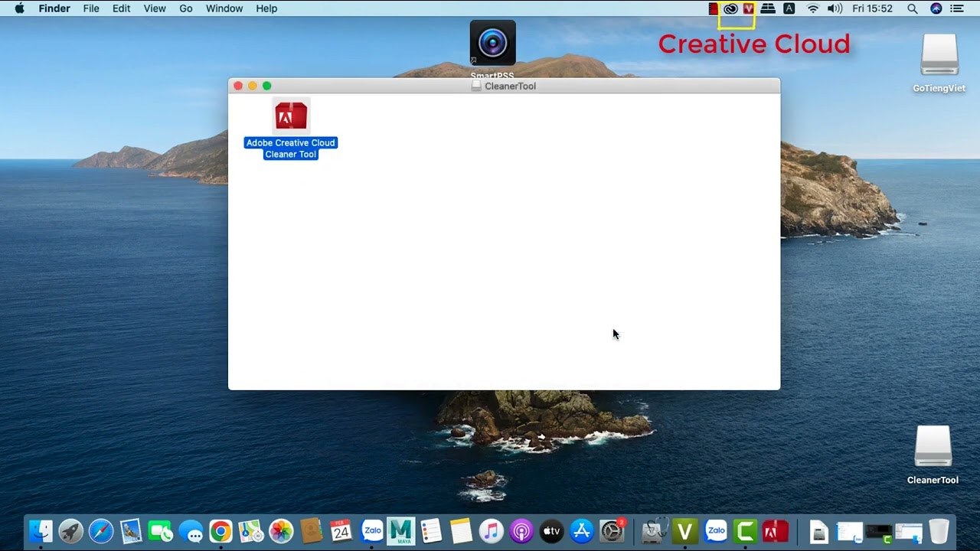
Task: Launch Google Chrome from the Dock
Action: pyautogui.click(x=220, y=530)
